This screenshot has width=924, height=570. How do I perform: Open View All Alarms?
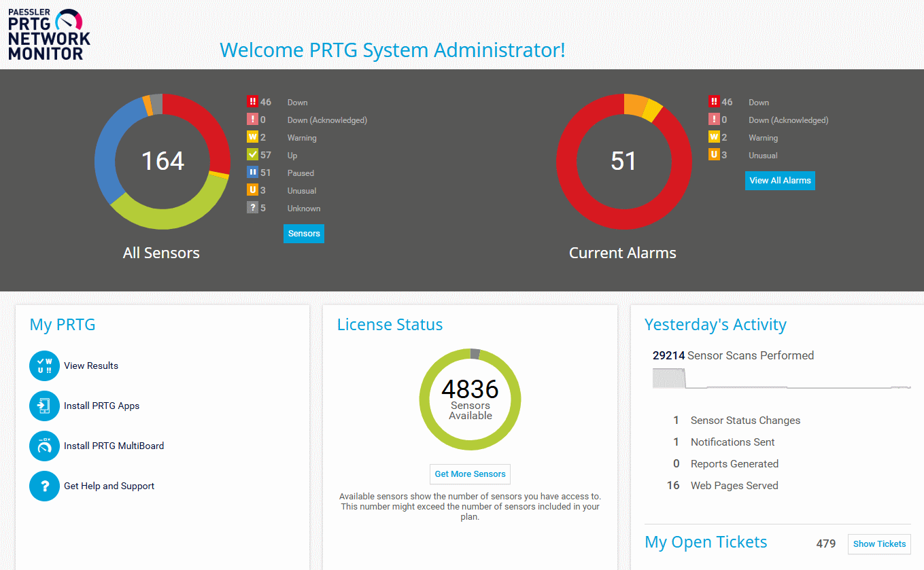click(780, 181)
